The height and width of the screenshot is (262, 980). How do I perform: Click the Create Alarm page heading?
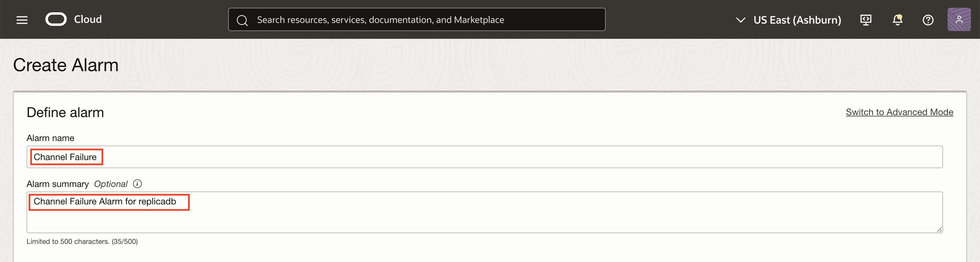click(x=66, y=65)
